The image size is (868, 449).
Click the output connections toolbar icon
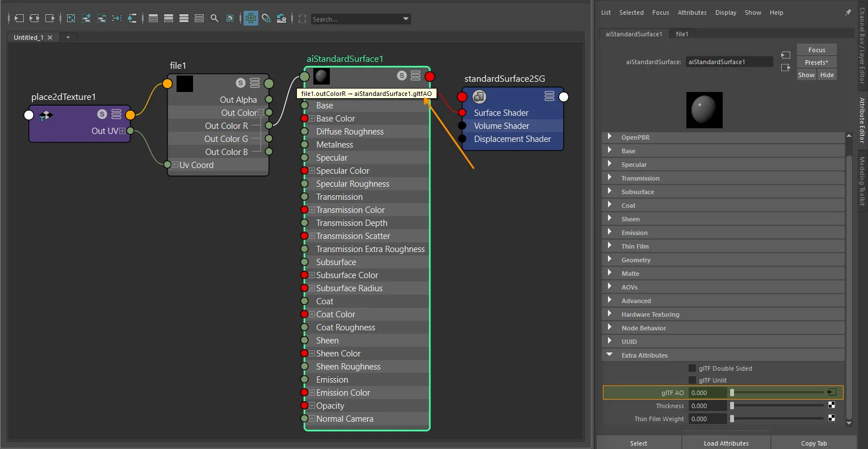click(50, 18)
